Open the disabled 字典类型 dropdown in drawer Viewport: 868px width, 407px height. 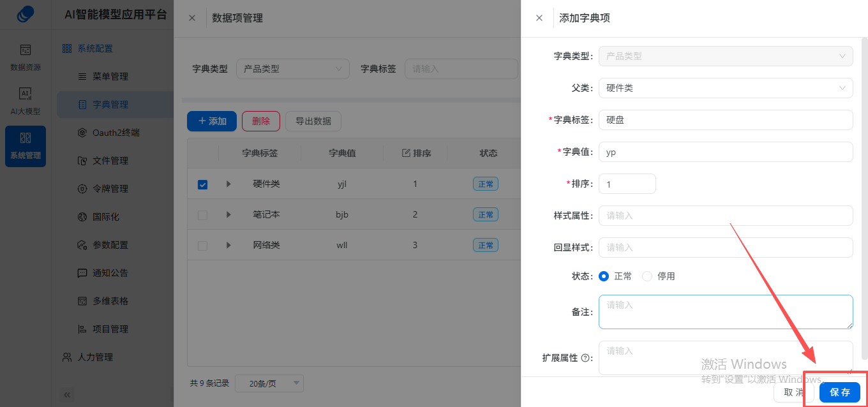coord(726,56)
